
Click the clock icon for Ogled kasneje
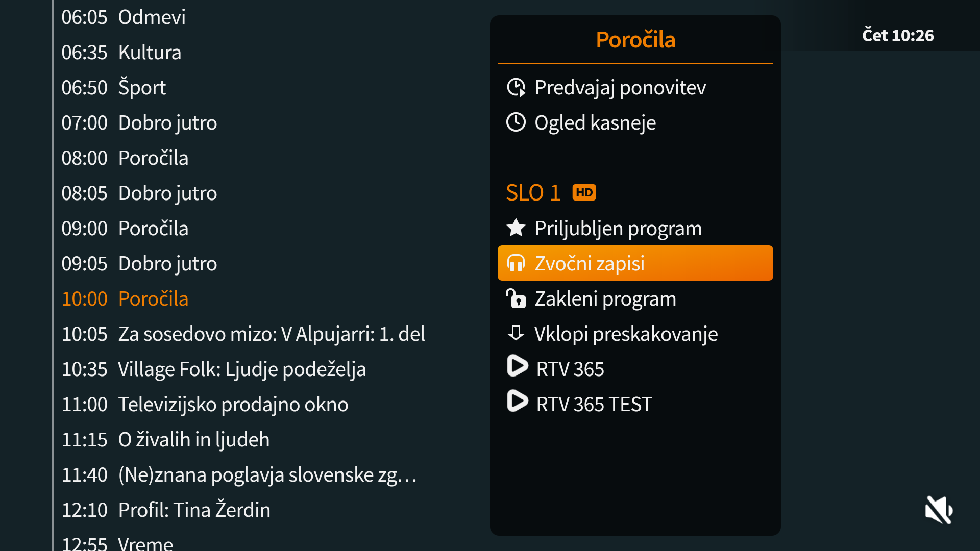[516, 122]
